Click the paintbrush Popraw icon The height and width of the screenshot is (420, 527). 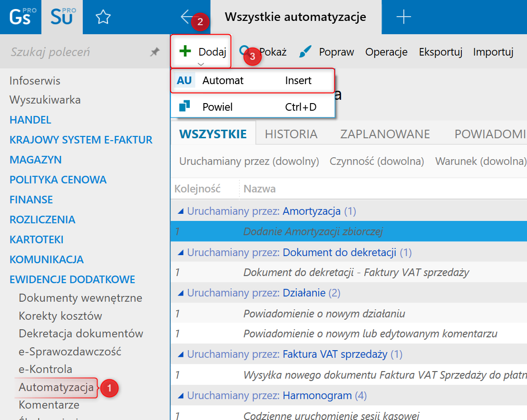(x=305, y=52)
